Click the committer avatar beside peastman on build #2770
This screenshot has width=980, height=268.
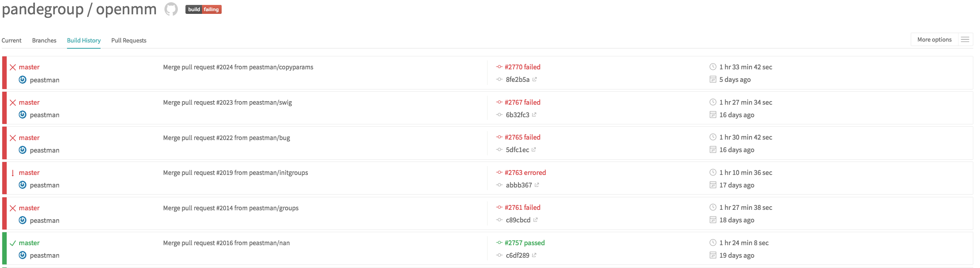(22, 80)
